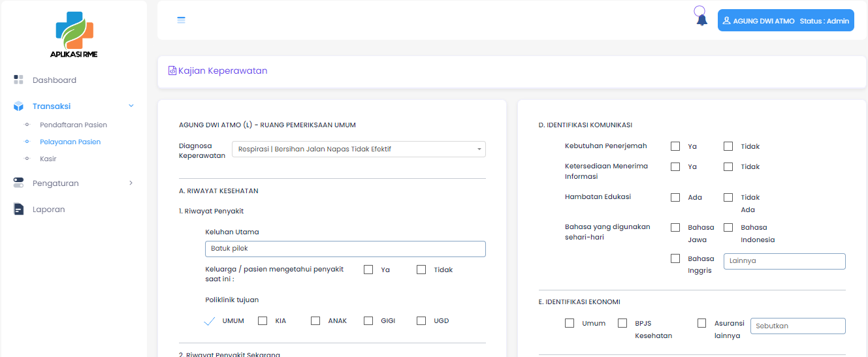This screenshot has width=868, height=357.
Task: Go to Pendaftaran Pasien
Action: [73, 125]
